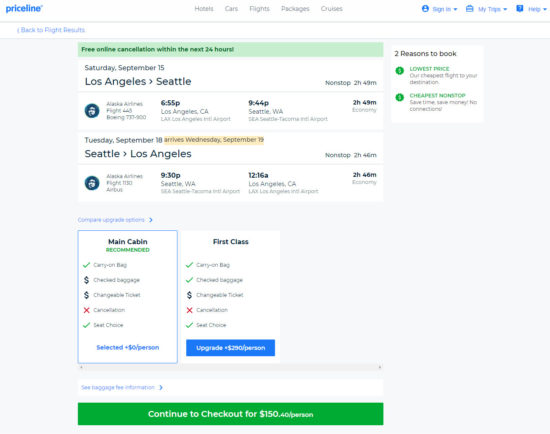Click the fare scrollbar right arrow
Viewport: 550px width, 434px height.
(x=380, y=367)
